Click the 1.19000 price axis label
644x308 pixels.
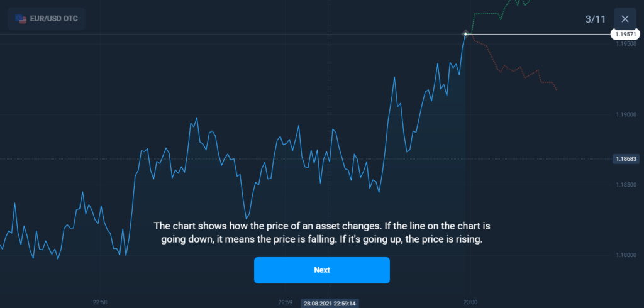tap(626, 114)
